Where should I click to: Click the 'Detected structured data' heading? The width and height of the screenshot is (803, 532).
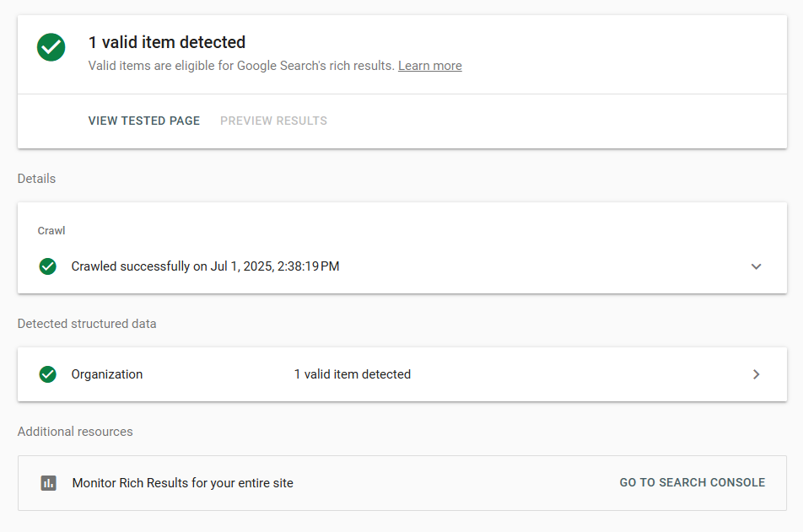coord(87,324)
